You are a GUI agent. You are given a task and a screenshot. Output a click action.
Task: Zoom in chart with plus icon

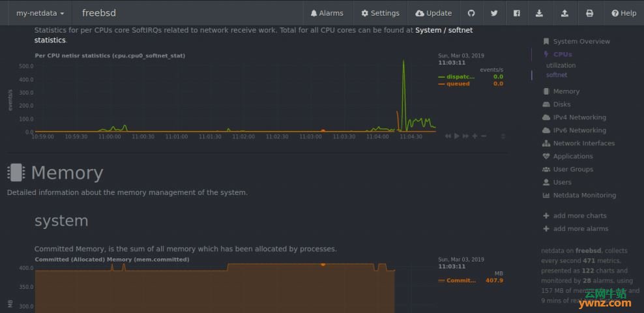[x=475, y=136]
